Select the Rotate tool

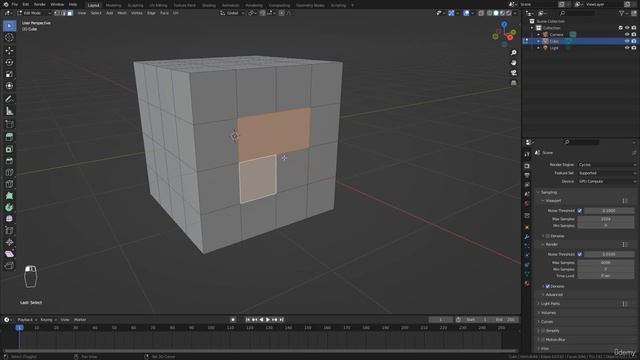tap(9, 62)
